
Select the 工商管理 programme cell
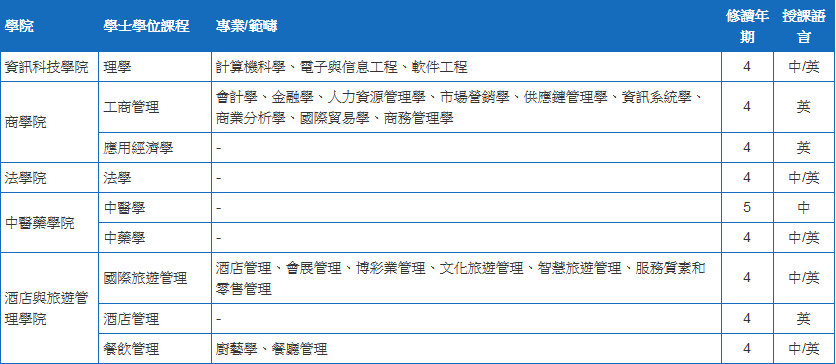155,107
